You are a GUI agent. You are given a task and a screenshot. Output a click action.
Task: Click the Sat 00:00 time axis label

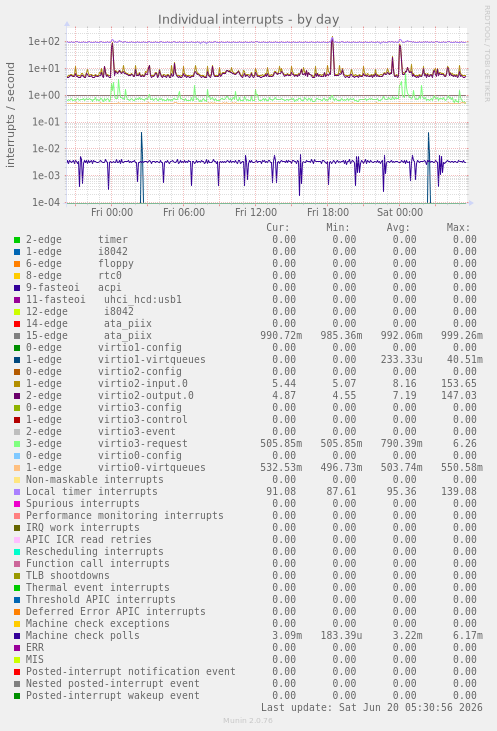pos(400,213)
